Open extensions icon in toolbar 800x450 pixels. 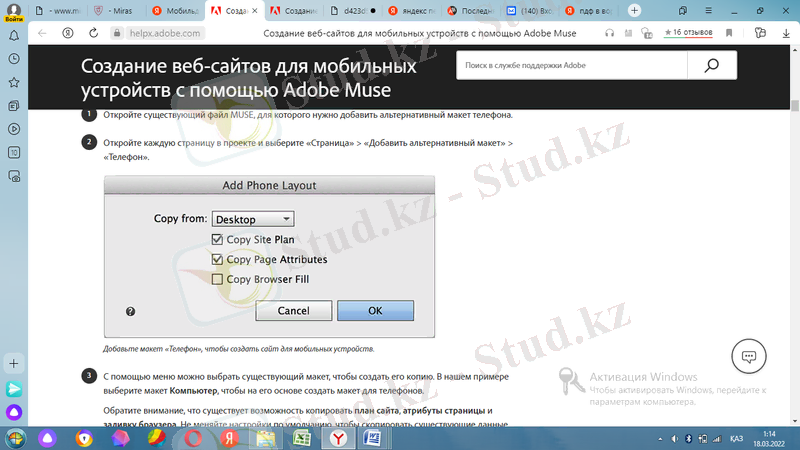click(760, 33)
